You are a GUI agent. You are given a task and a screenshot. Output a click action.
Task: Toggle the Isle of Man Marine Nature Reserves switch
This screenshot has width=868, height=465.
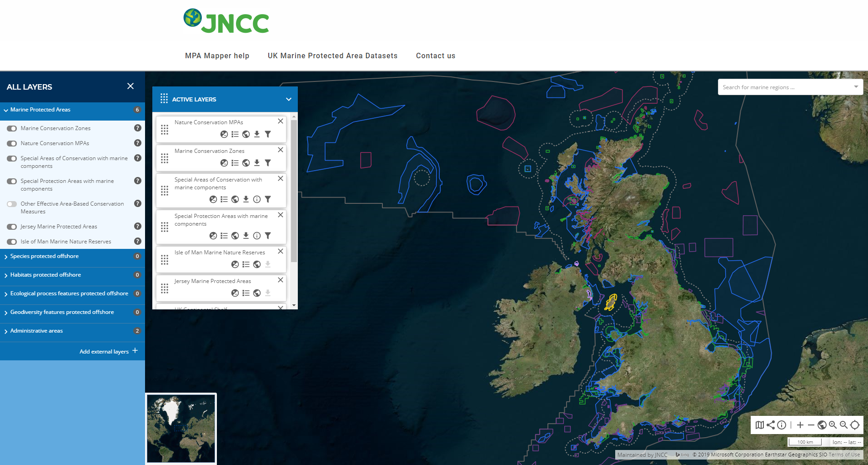pyautogui.click(x=12, y=241)
